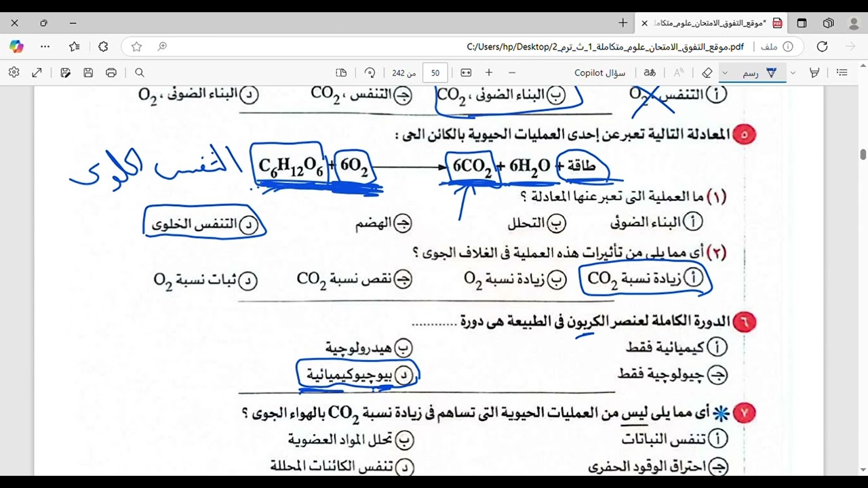Close the PDF tab
The height and width of the screenshot is (488, 868).
[x=644, y=23]
